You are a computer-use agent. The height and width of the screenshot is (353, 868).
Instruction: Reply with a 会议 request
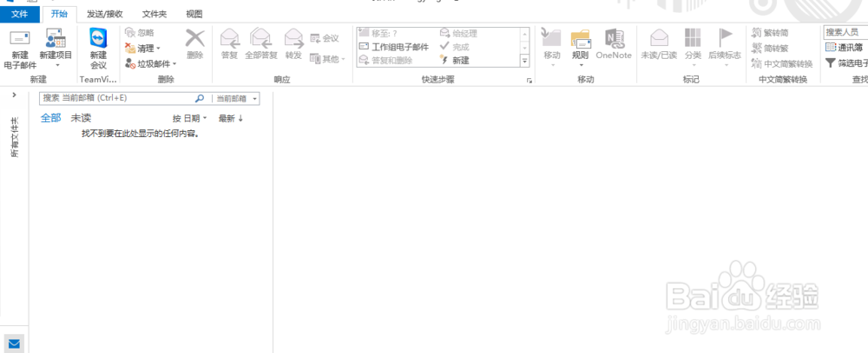[x=325, y=38]
